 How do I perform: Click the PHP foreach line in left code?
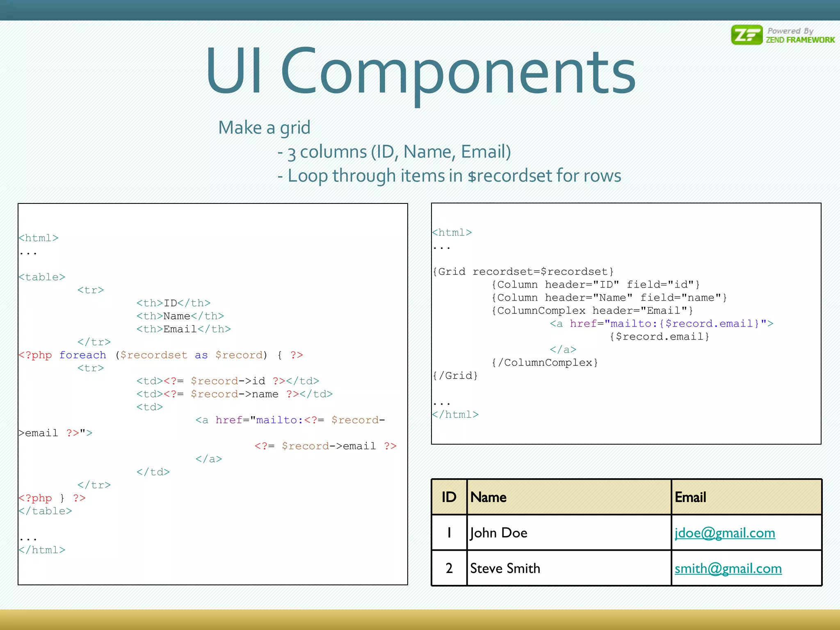[161, 355]
